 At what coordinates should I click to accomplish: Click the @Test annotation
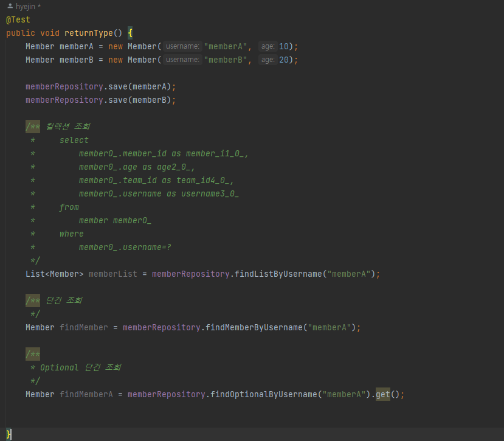click(18, 20)
